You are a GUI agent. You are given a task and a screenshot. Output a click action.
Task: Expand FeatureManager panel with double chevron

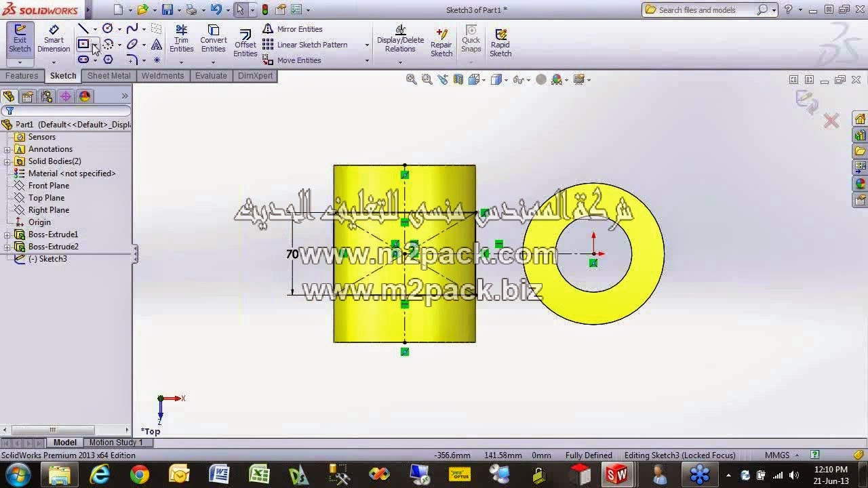(125, 96)
